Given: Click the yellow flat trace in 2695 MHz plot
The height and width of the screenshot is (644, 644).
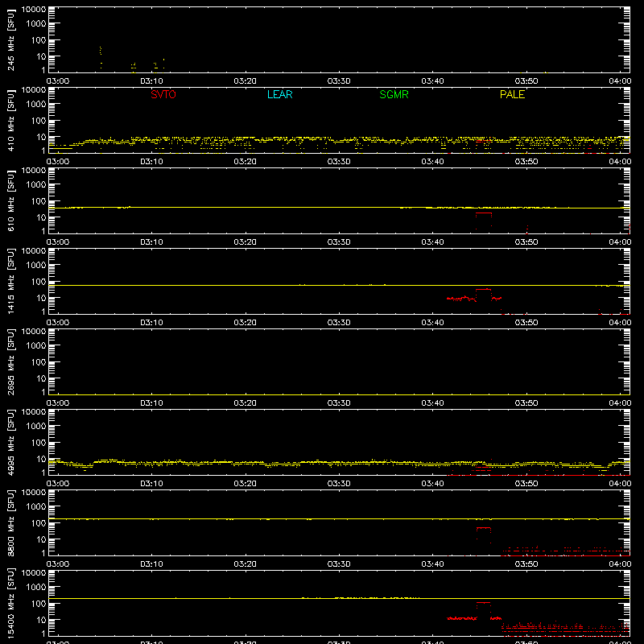Looking at the screenshot, I should click(339, 394).
